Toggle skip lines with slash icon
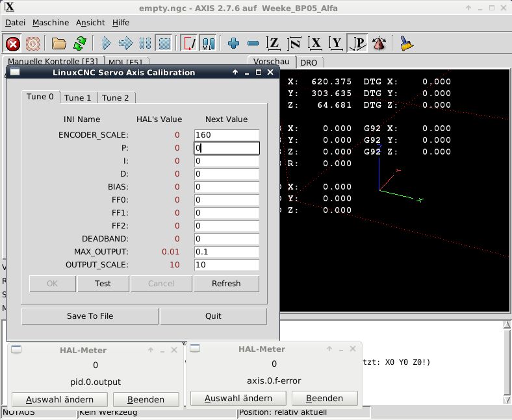Image resolution: width=512 pixels, height=420 pixels. 189,43
